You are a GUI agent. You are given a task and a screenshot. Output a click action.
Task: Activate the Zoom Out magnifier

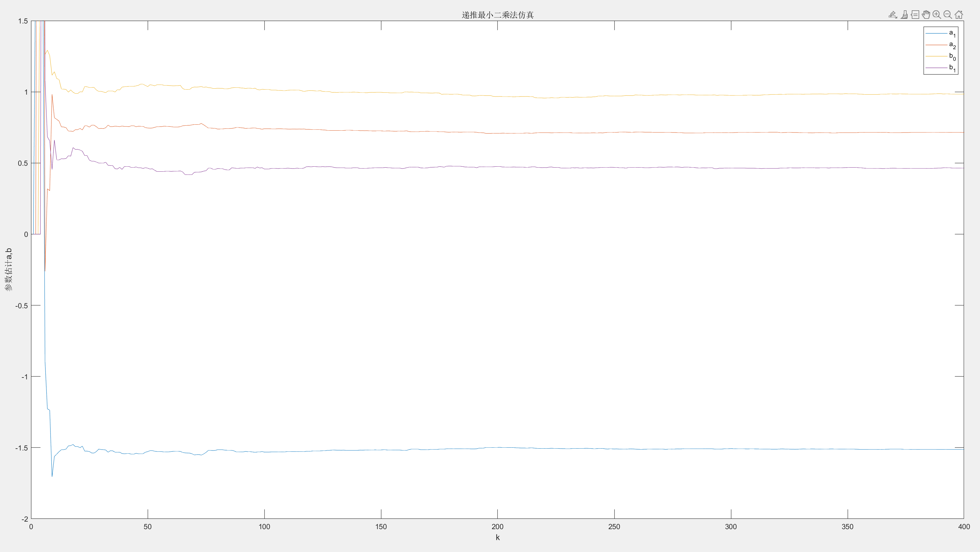(948, 15)
